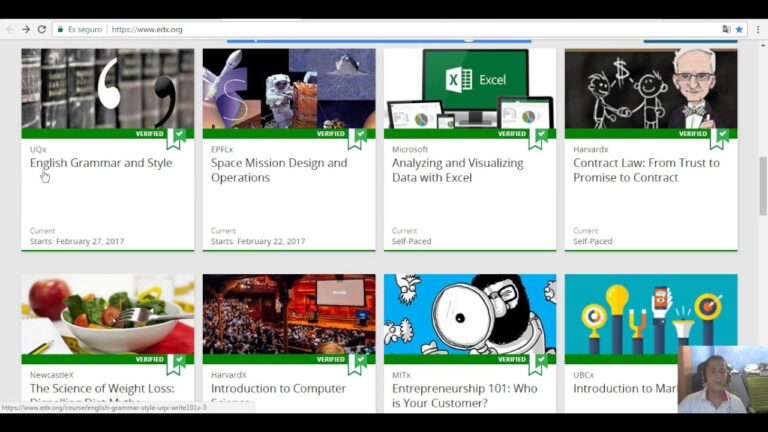
Task: Click the light bulbs and magnet thumbnail
Action: coord(651,314)
